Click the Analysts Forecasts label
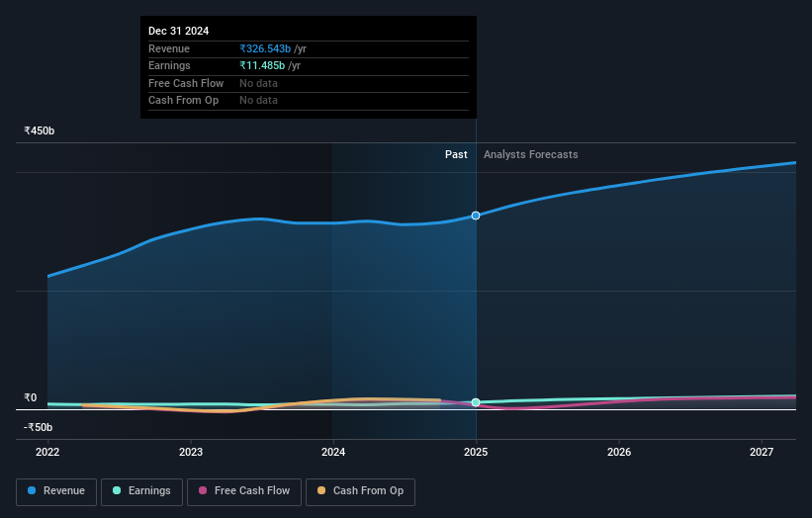 pyautogui.click(x=531, y=155)
